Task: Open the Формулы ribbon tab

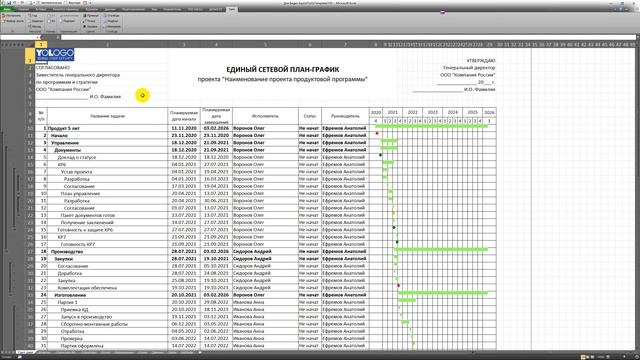Action: pyautogui.click(x=92, y=9)
